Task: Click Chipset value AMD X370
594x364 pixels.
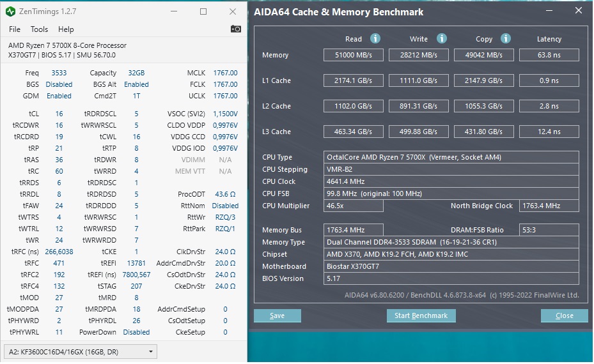Action: pos(451,254)
